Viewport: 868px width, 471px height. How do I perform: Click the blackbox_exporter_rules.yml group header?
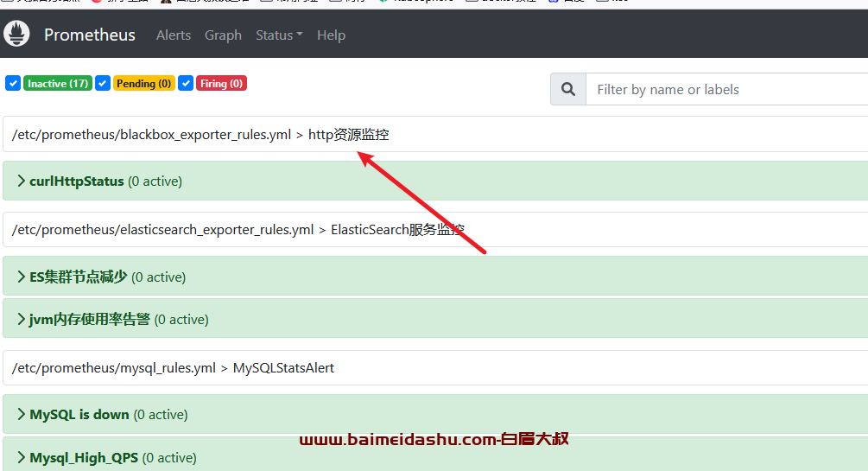435,134
